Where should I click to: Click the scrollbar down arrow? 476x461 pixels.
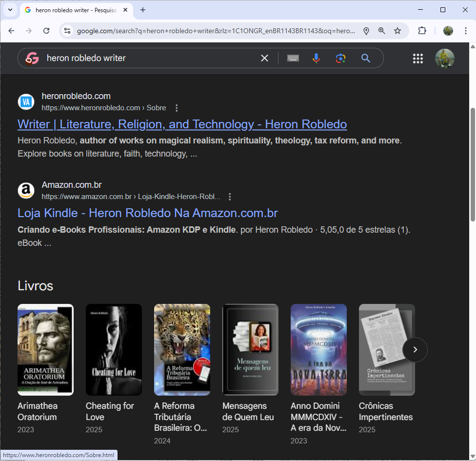pyautogui.click(x=473, y=457)
